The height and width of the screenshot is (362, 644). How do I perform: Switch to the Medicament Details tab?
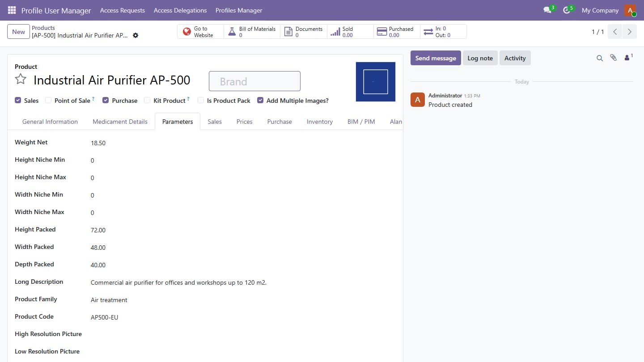coord(120,122)
